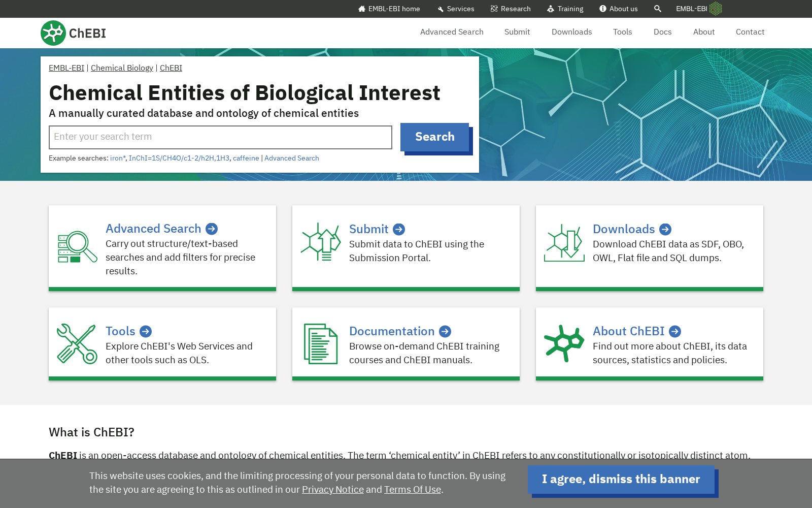Open the About us link in top bar

624,9
